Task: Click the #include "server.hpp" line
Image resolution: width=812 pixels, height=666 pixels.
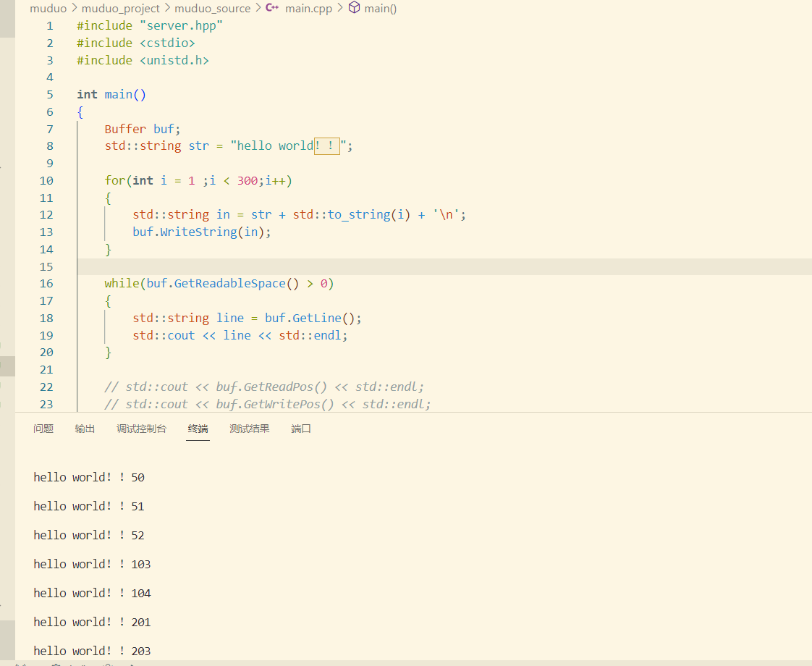Action: tap(150, 26)
